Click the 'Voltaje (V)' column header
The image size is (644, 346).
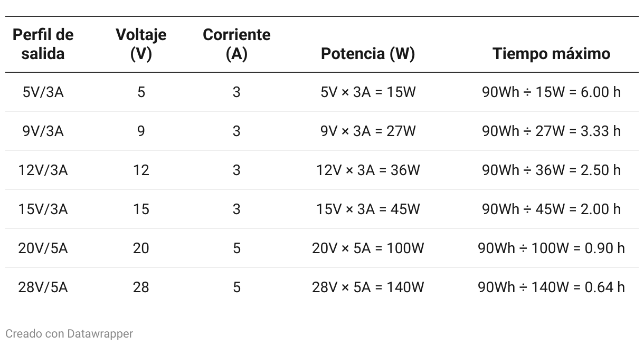tap(141, 44)
